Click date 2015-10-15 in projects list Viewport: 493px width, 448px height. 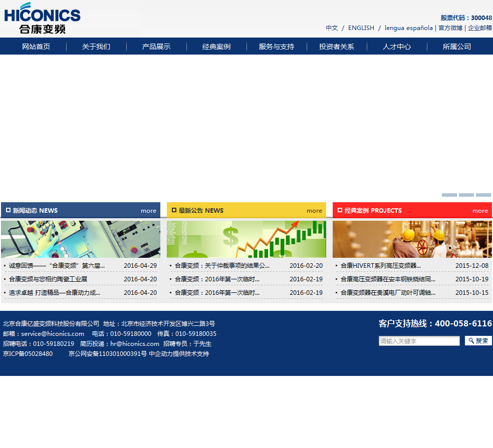(472, 293)
